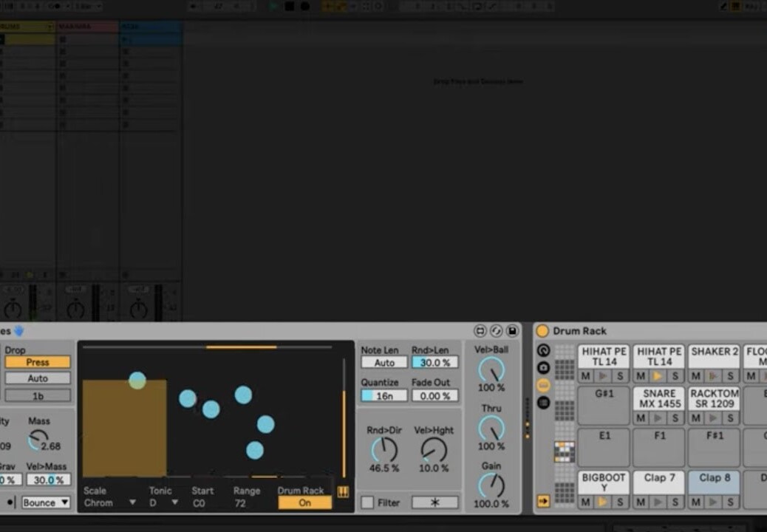Mute the Clap 7 pad
This screenshot has height=532, width=767.
(641, 502)
